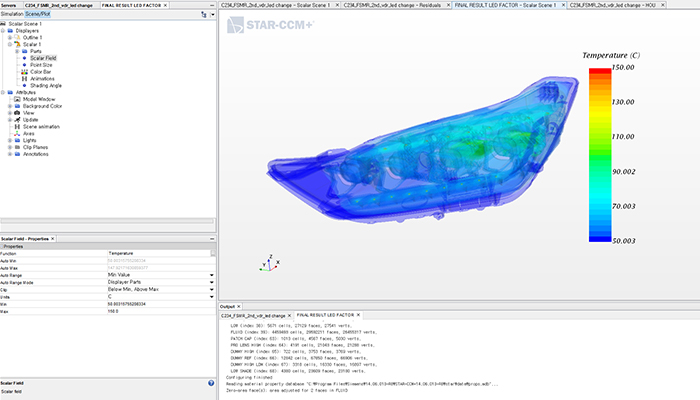The width and height of the screenshot is (700, 400).
Task: Minimize the explorer panel
Action: click(x=212, y=5)
